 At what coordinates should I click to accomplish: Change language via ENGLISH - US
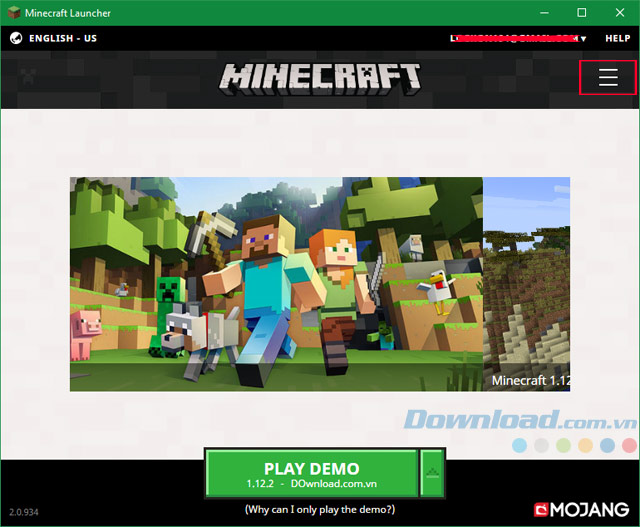[63, 38]
